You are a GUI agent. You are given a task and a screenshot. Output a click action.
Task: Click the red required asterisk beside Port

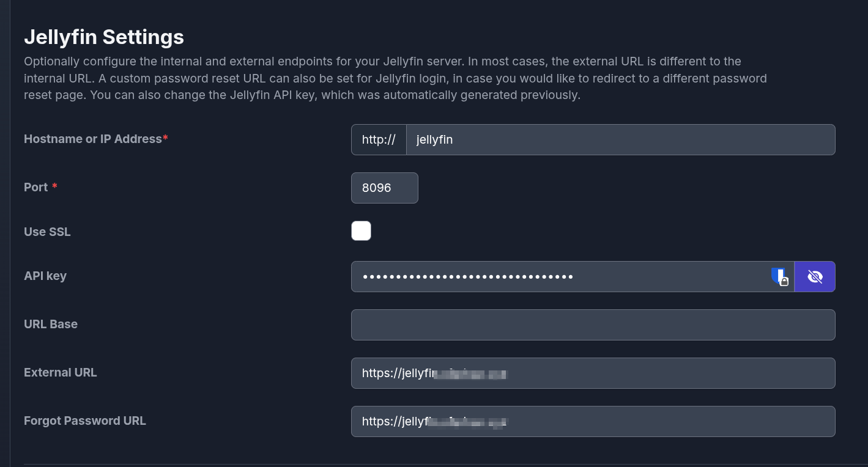pyautogui.click(x=54, y=186)
